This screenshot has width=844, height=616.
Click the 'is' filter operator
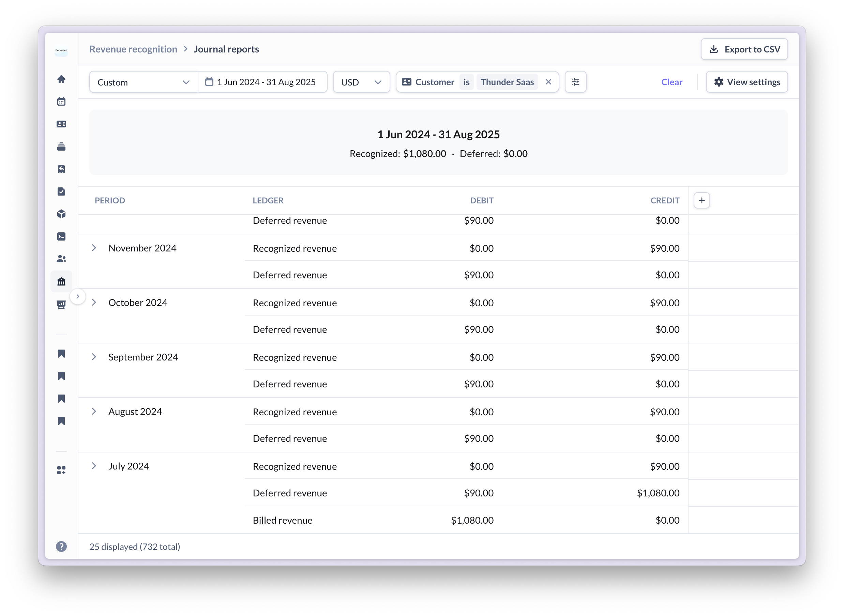[466, 82]
